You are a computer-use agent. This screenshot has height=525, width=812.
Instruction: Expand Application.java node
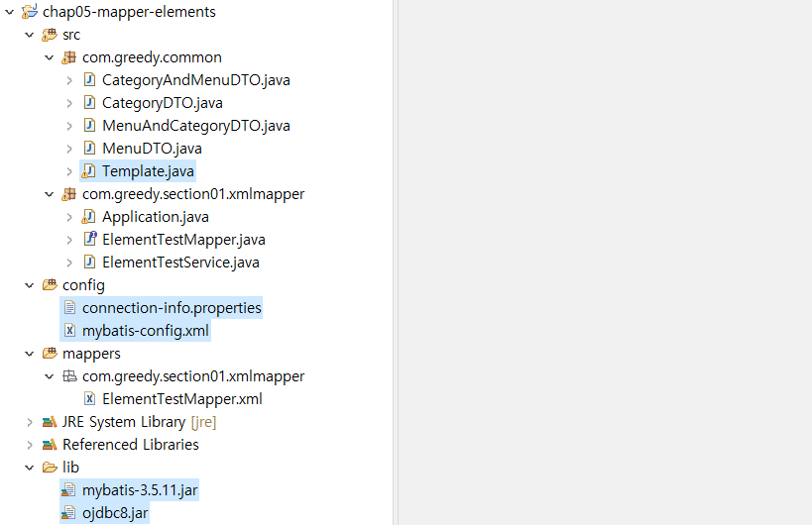click(68, 217)
